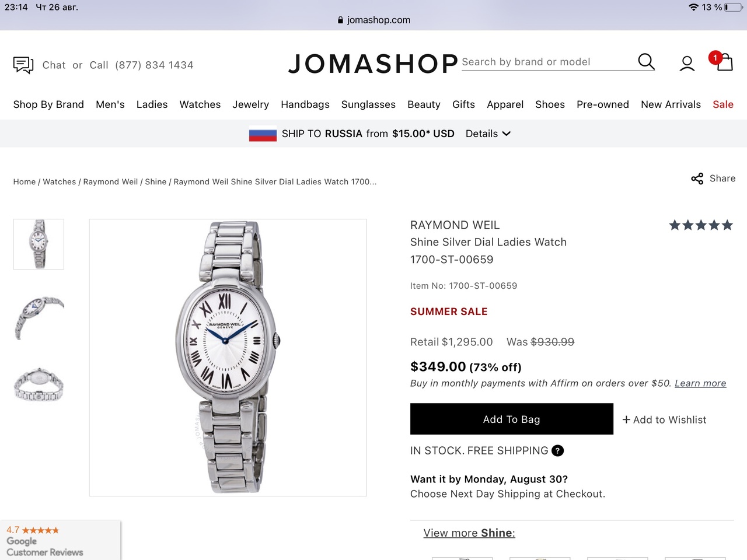Click the Raymond Weil breadcrumb link
Screen dimensions: 747x560
coord(110,182)
